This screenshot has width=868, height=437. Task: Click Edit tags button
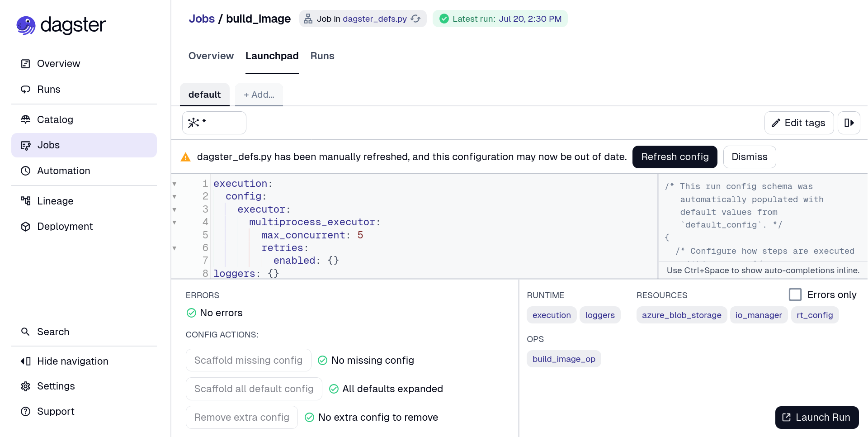pyautogui.click(x=799, y=123)
